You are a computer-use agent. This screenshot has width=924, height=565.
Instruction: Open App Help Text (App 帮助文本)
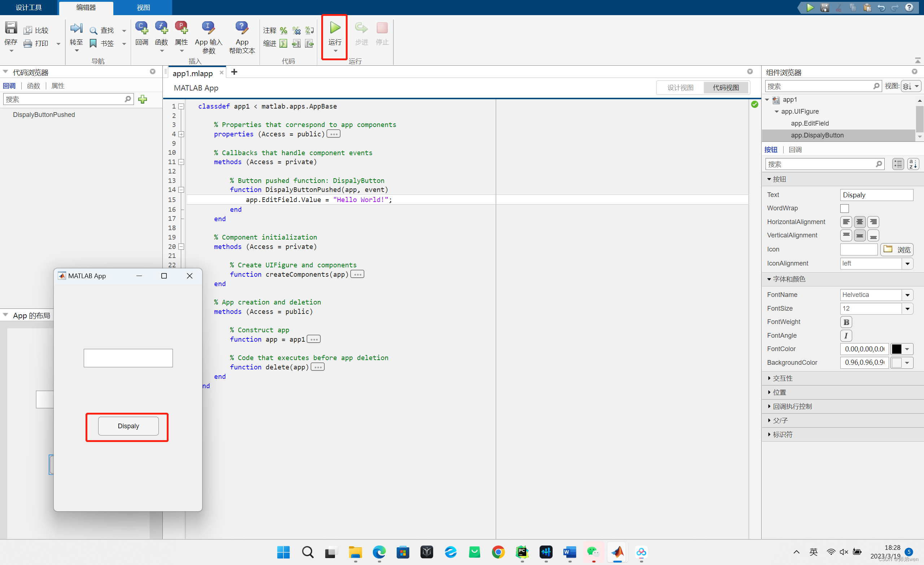pyautogui.click(x=242, y=38)
